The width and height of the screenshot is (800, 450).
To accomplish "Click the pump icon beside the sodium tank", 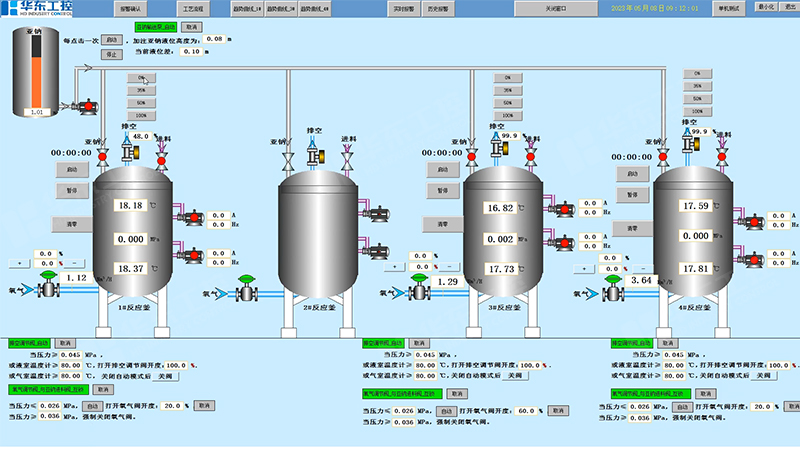I will click(x=85, y=104).
